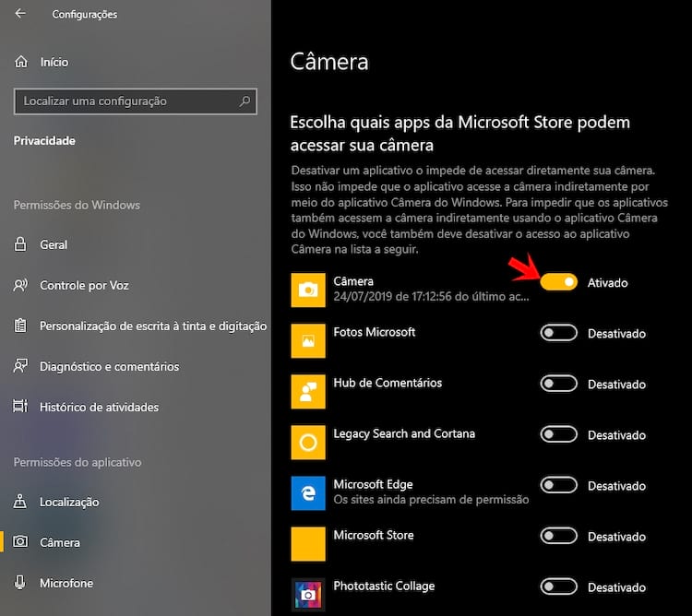Click the Câmera app icon in the list
This screenshot has width=692, height=616.
click(x=308, y=290)
